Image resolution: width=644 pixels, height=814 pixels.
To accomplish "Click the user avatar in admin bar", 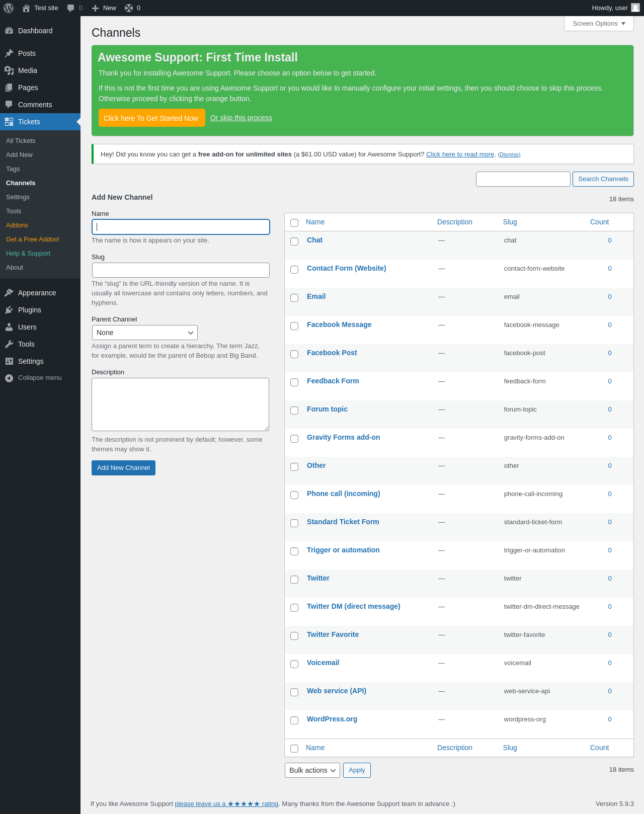I will coord(635,8).
